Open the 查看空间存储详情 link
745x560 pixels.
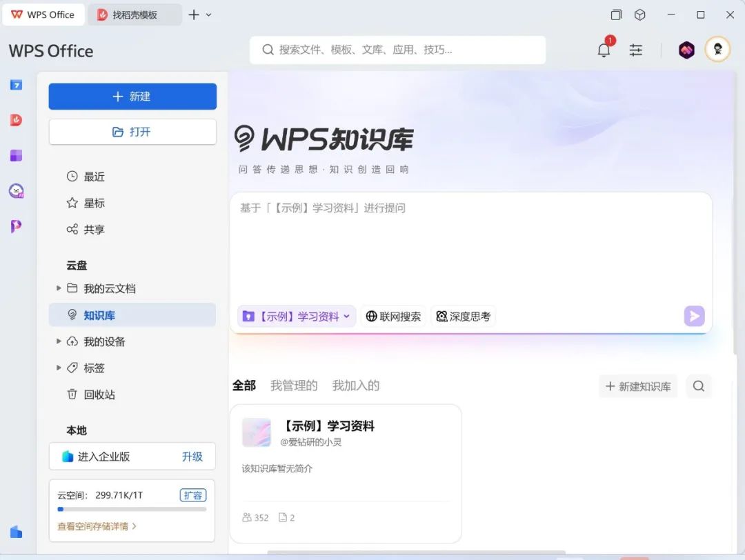[x=97, y=526]
